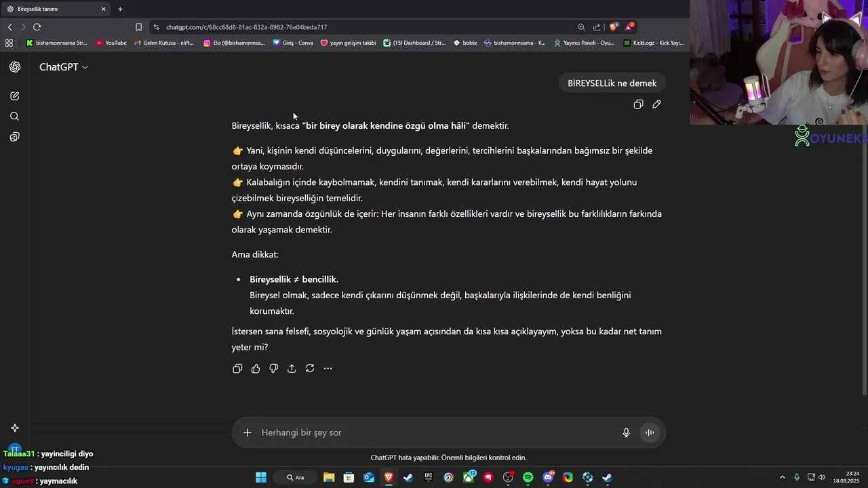This screenshot has height=488, width=868.
Task: Open the "Gelen Kutusu" Gmail bookmark
Action: click(164, 43)
